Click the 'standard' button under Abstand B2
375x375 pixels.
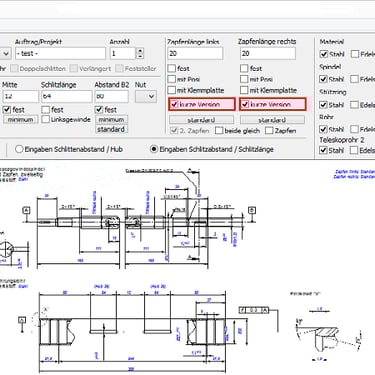pyautogui.click(x=111, y=129)
